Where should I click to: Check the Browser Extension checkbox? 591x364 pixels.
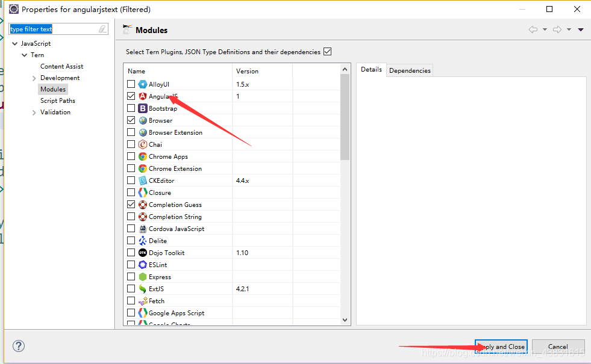coord(131,132)
